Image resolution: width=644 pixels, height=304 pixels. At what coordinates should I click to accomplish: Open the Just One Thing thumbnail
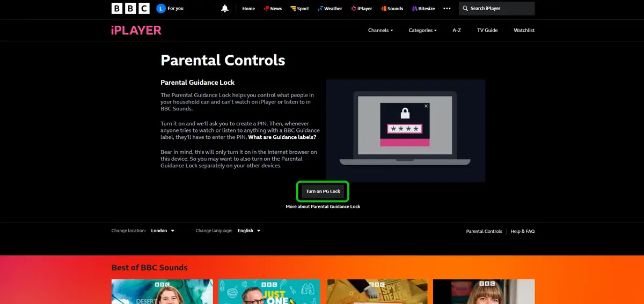coord(269,292)
